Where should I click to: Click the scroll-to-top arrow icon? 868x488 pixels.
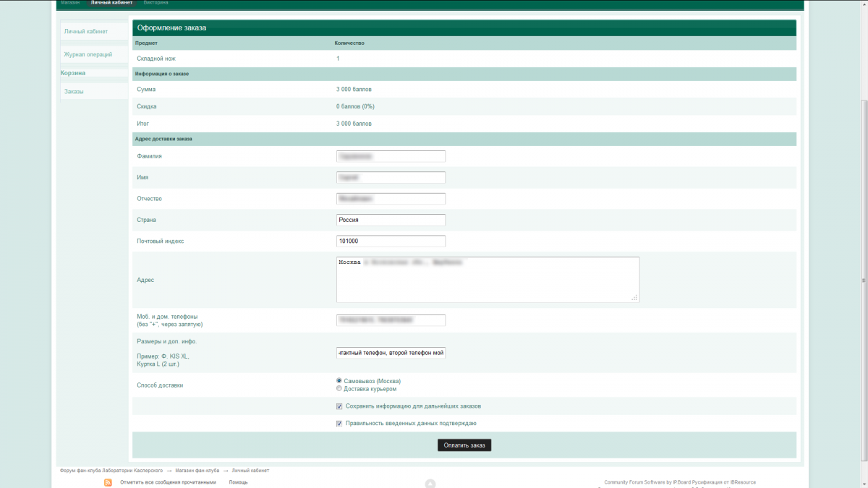click(x=430, y=484)
